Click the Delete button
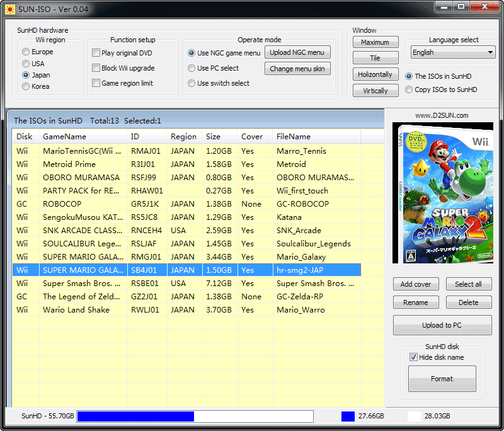 468,302
